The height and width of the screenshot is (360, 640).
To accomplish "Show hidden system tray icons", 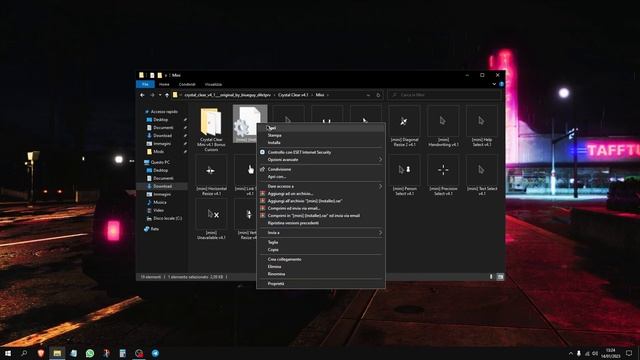I will (x=570, y=353).
